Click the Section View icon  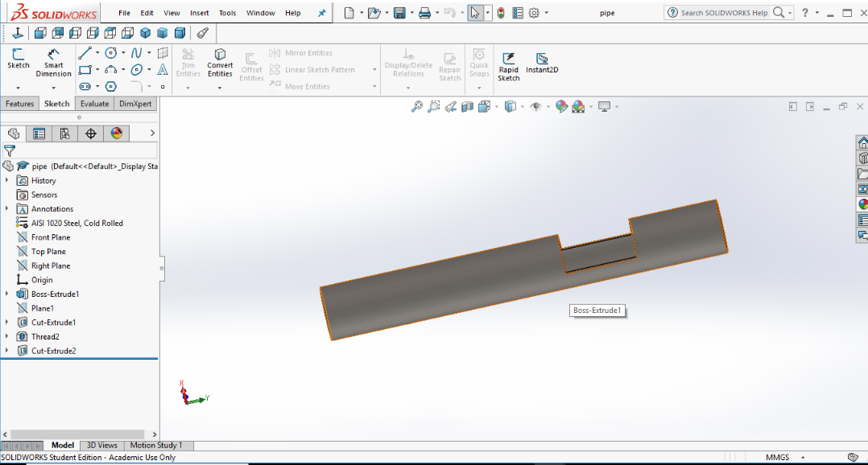point(467,107)
